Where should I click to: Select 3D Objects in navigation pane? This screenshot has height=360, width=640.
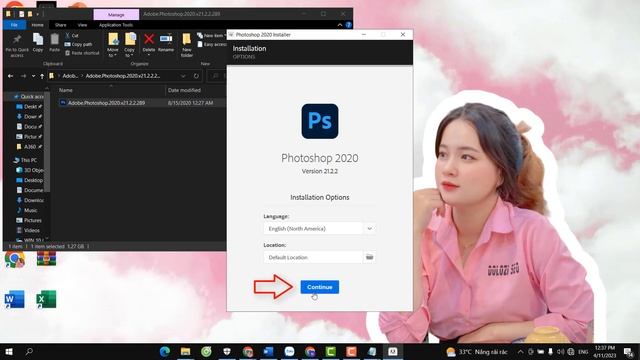(x=30, y=170)
